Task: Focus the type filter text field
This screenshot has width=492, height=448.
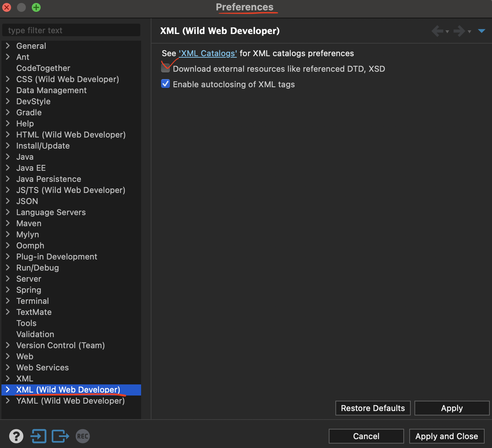Action: [71, 30]
